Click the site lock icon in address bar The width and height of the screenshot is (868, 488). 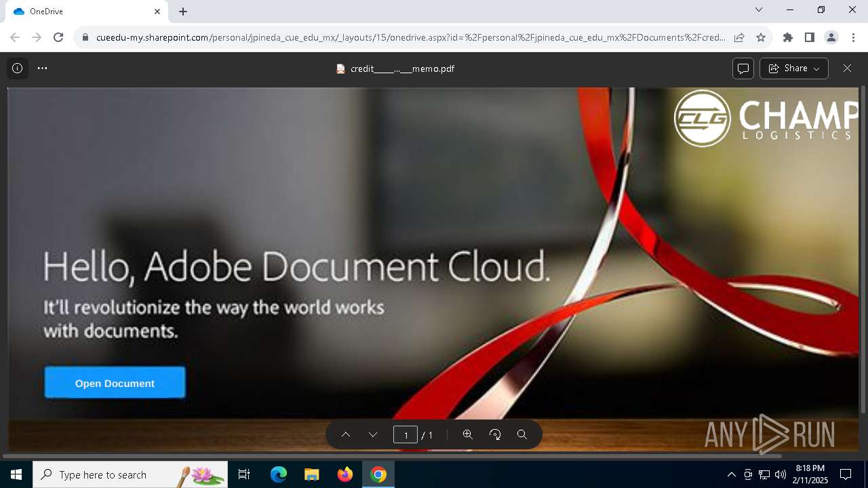coord(85,38)
